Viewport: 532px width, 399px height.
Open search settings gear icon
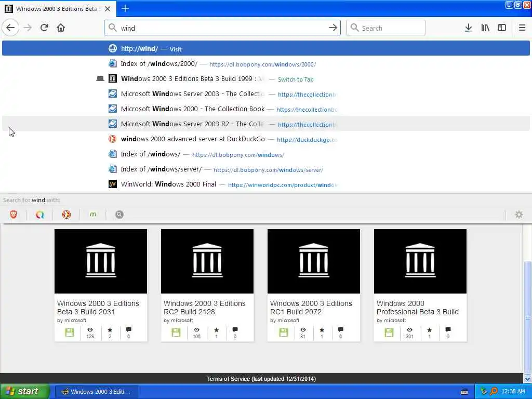519,215
